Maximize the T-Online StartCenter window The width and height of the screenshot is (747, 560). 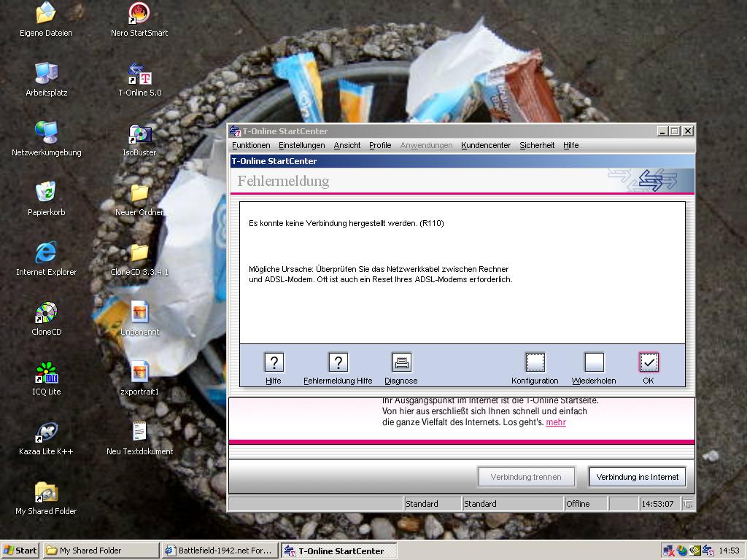(x=674, y=131)
